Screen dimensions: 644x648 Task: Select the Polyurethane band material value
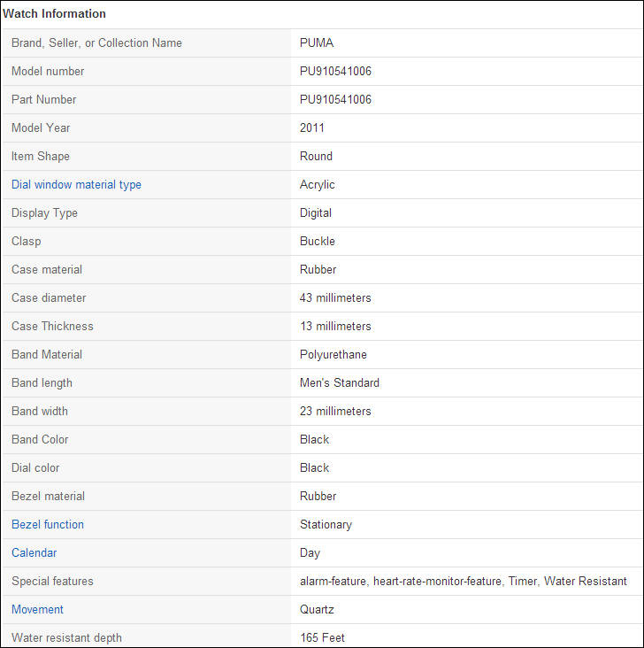click(x=333, y=355)
